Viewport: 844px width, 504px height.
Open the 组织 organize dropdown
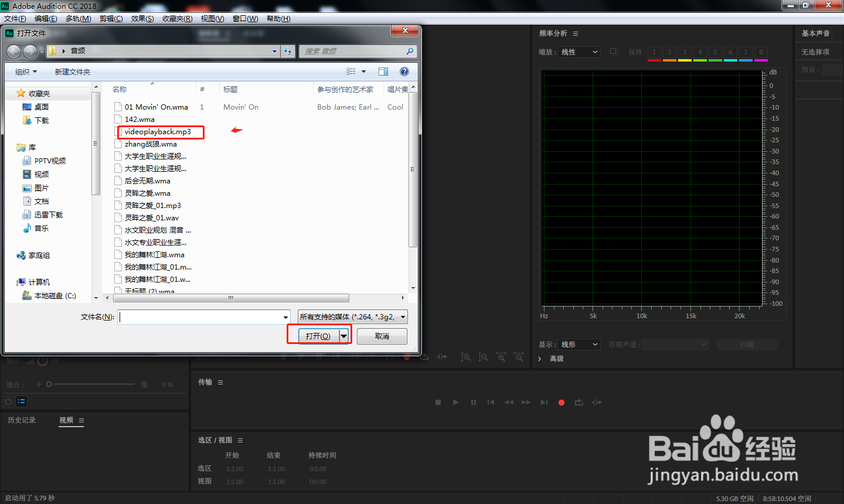tap(26, 71)
